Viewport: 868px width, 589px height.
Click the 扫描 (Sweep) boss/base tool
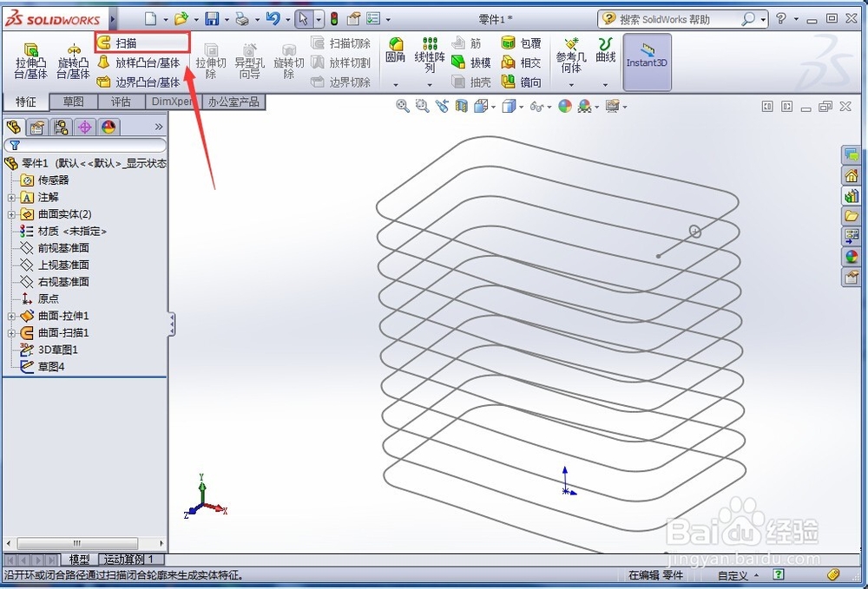click(x=142, y=43)
